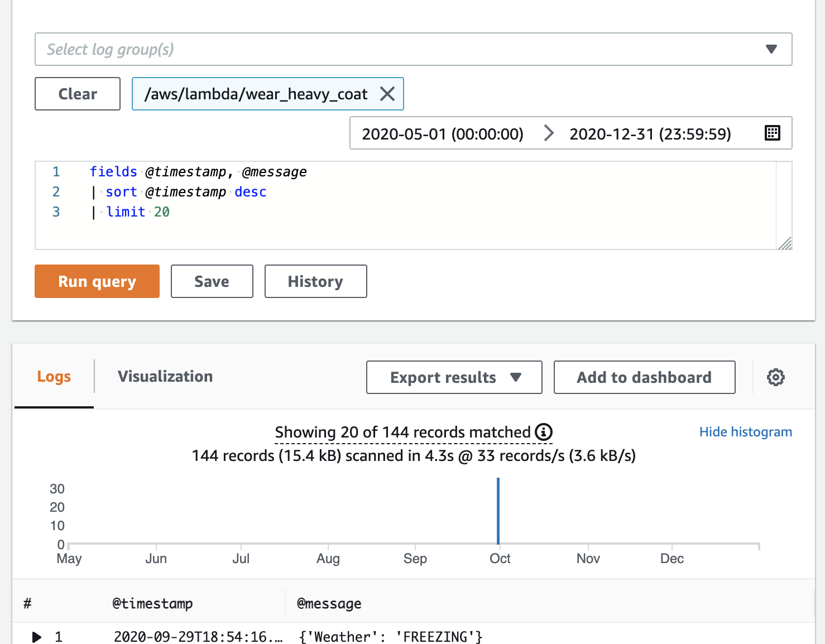825x644 pixels.
Task: Hide the histogram
Action: point(745,432)
